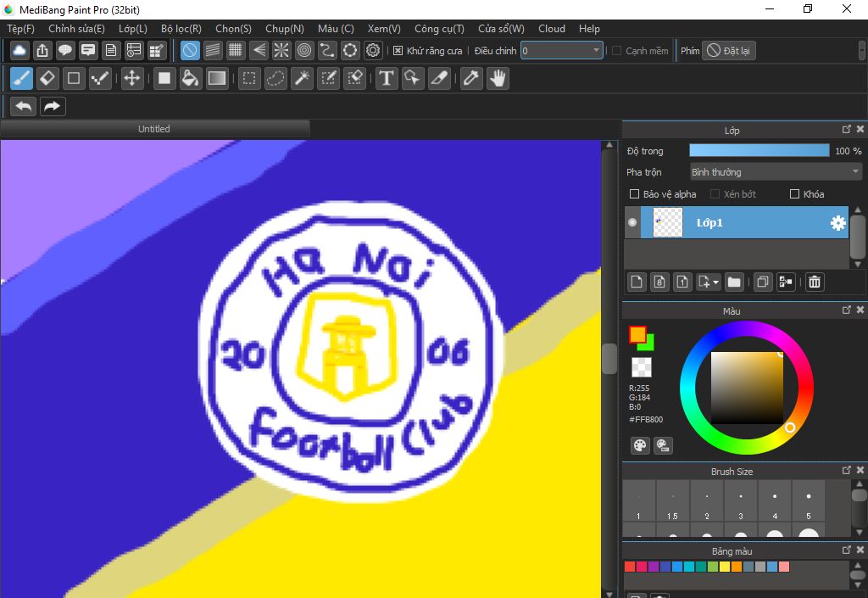Click the export share icon
The width and height of the screenshot is (868, 598).
(42, 50)
